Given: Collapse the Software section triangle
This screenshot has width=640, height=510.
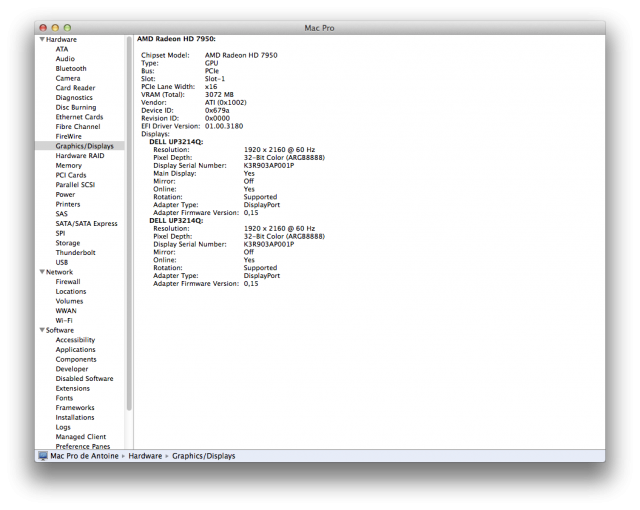Looking at the screenshot, I should tap(42, 330).
